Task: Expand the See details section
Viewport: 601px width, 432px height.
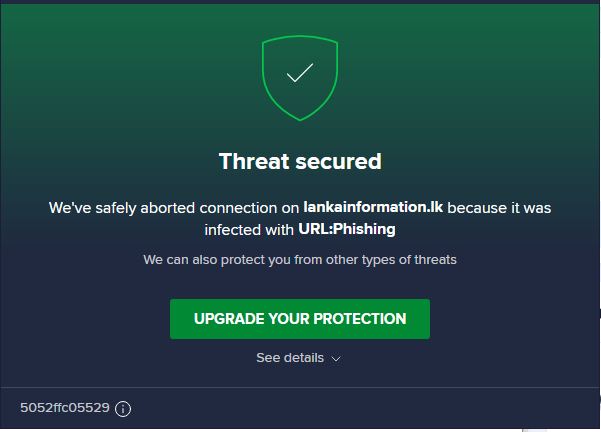Action: pyautogui.click(x=299, y=358)
